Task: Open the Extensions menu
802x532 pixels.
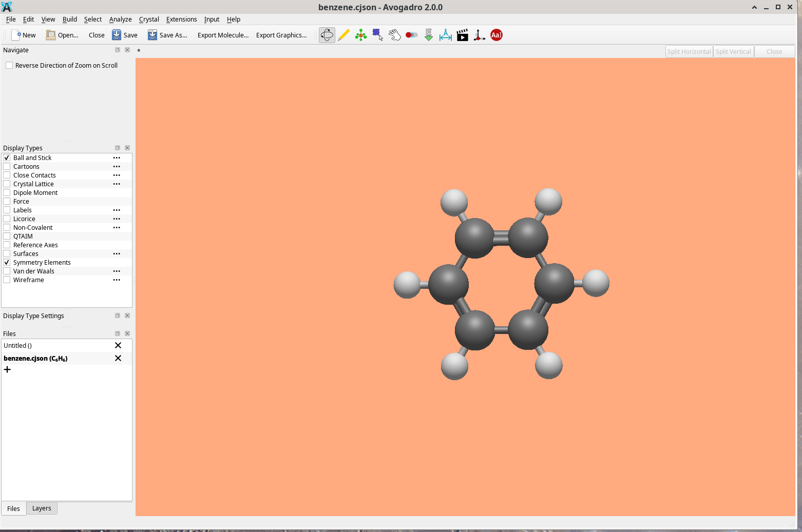Action: pos(181,19)
